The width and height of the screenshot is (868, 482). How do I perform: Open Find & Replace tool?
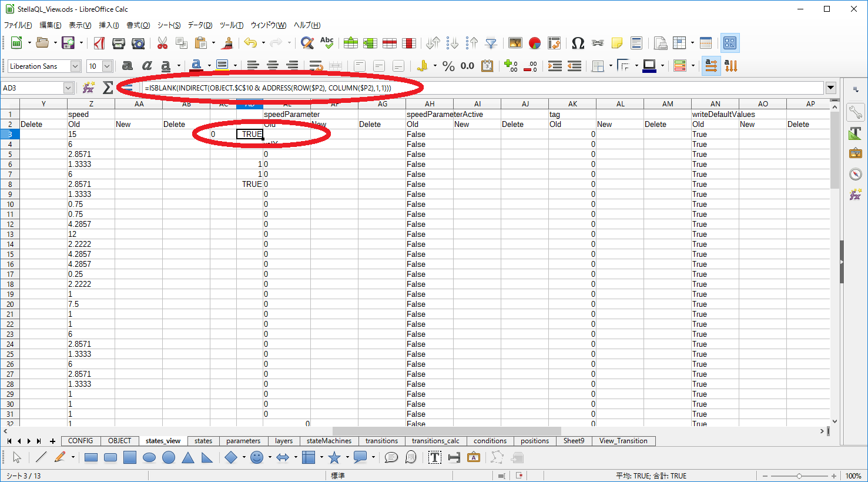tap(307, 43)
